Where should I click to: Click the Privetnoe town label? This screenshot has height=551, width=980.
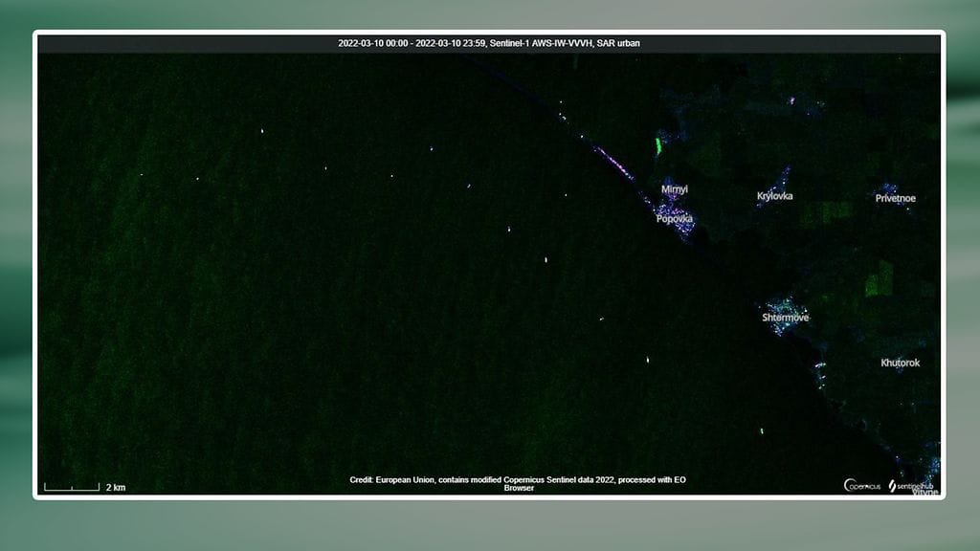pyautogui.click(x=895, y=198)
